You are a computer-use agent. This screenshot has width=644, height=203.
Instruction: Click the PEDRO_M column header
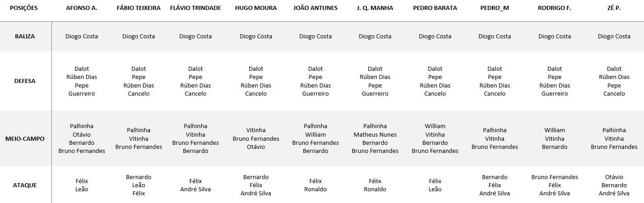tap(495, 8)
